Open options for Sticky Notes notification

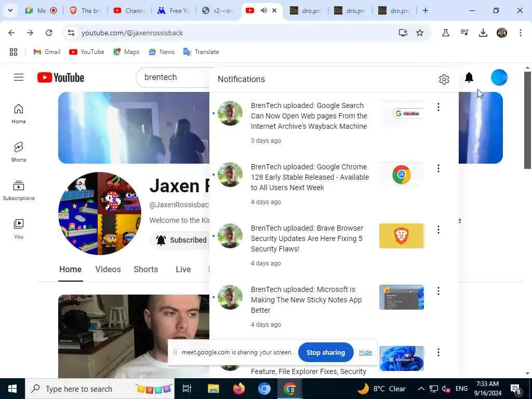click(438, 291)
